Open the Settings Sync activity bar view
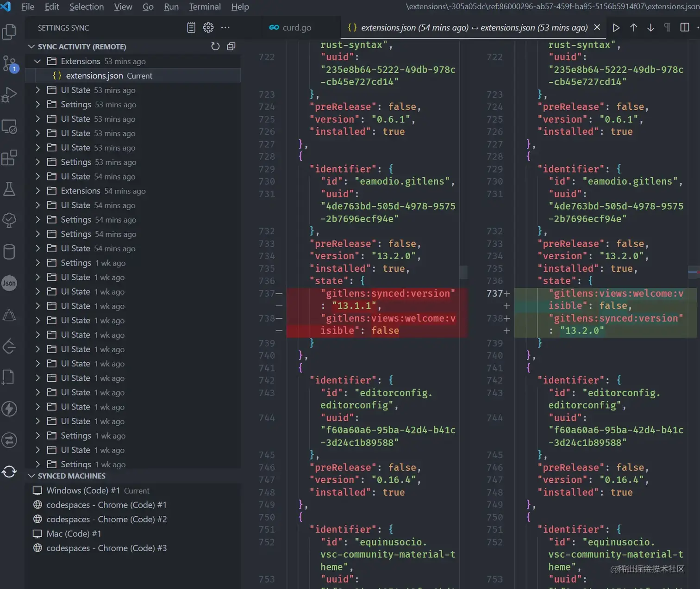The image size is (700, 589). 9,471
